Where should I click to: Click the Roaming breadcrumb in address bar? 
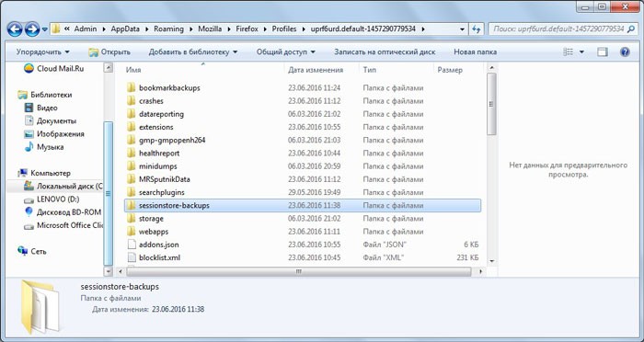click(168, 29)
